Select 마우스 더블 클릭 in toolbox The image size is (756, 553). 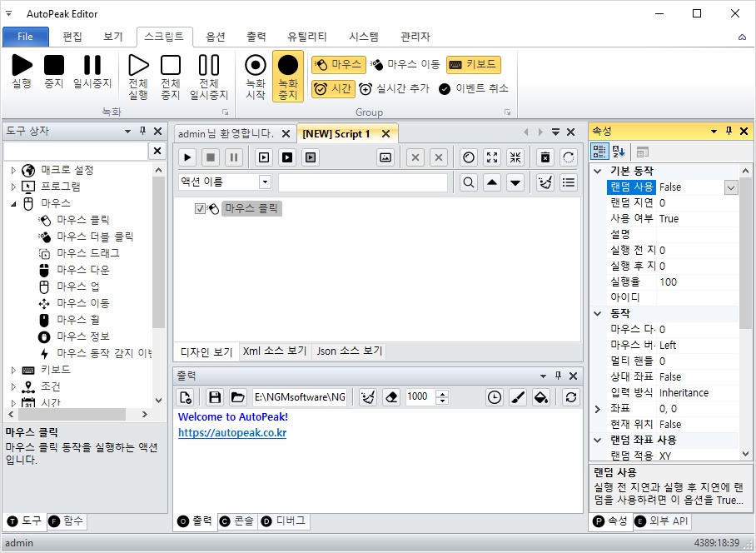[95, 237]
